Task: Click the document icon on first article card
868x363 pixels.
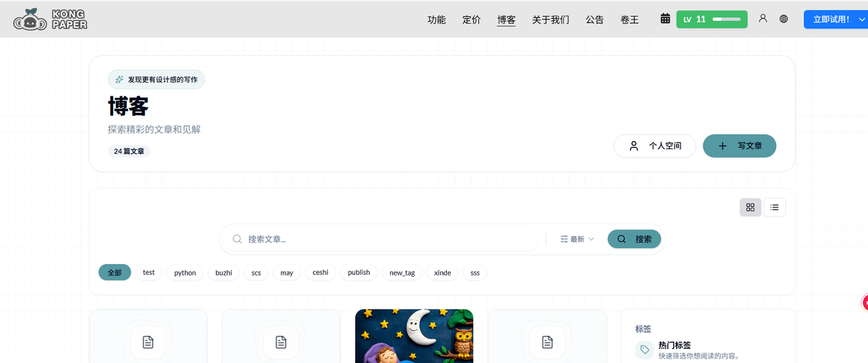Action: tap(148, 343)
